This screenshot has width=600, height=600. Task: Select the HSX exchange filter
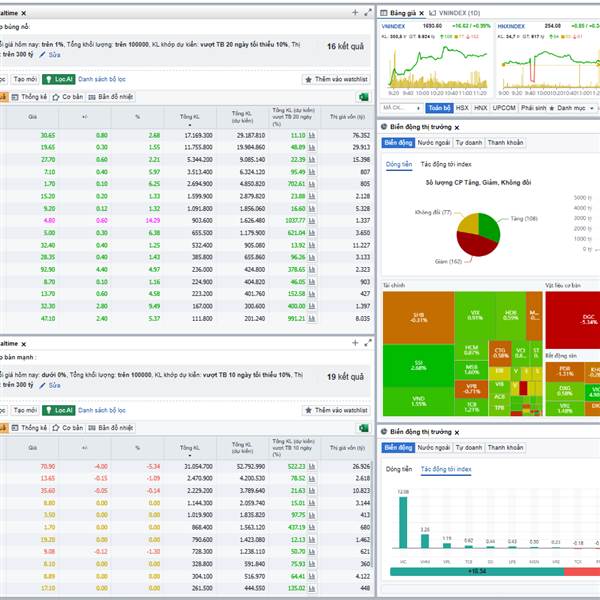coord(463,107)
